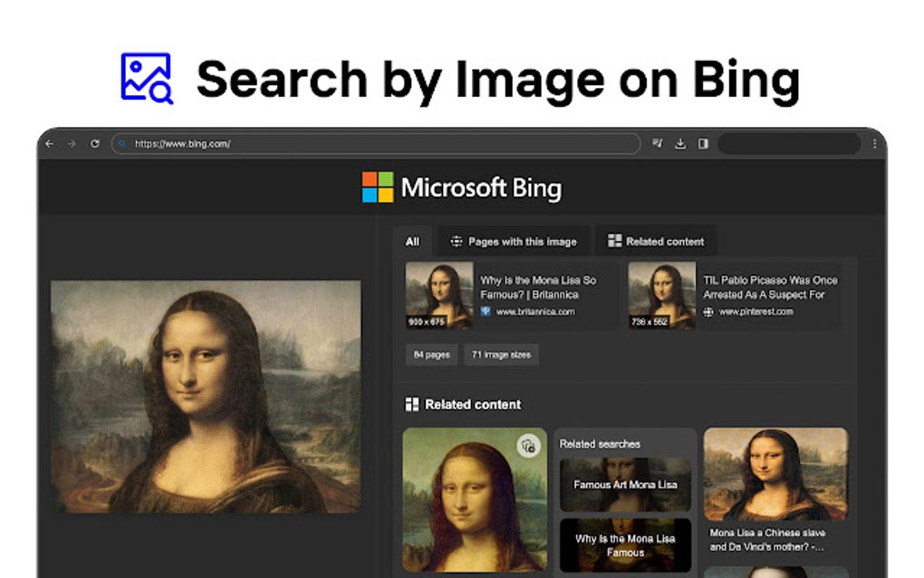Click the browser forward arrow

[x=72, y=144]
